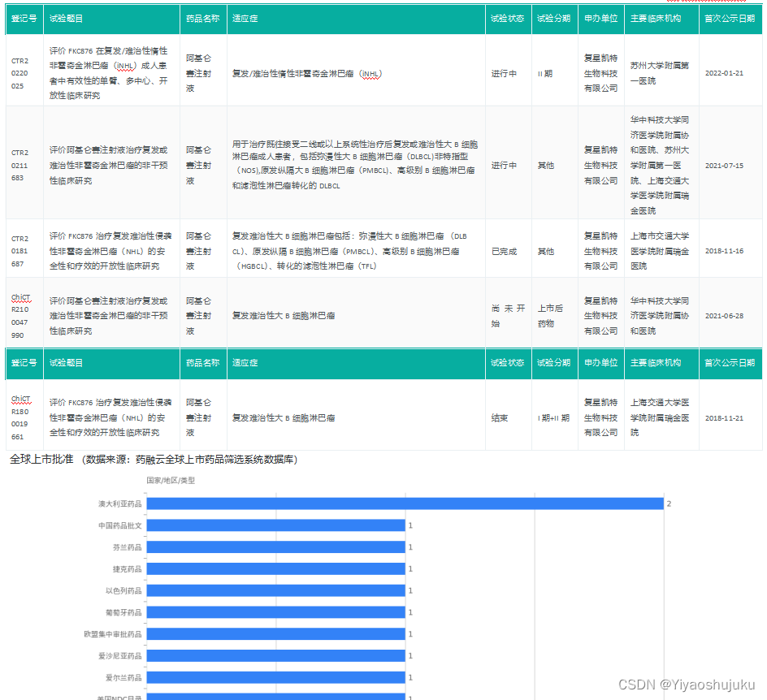Screen dimensions: 767x700
Task: Select the 2018-11-16 first publication date
Action: coord(724,251)
